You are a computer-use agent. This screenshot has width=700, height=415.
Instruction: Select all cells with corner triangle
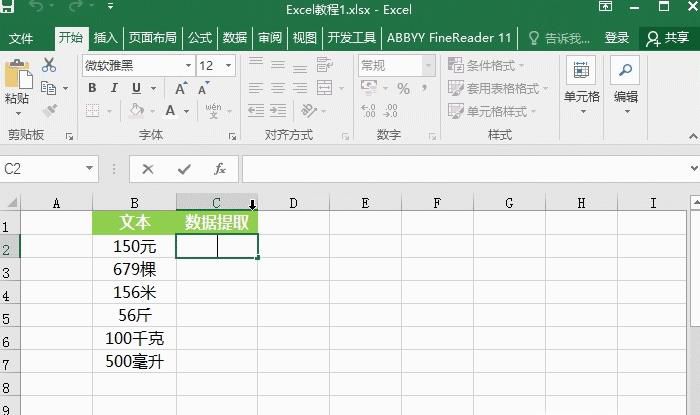click(x=11, y=203)
